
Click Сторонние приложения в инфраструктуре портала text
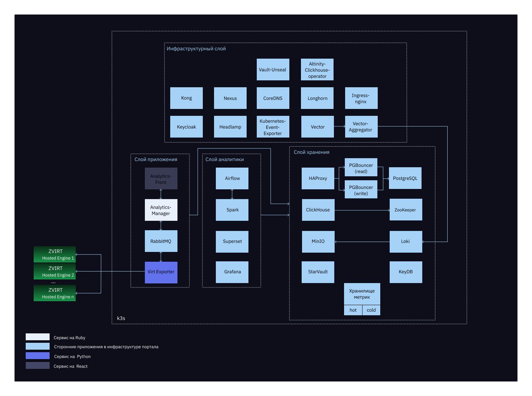[x=106, y=347]
